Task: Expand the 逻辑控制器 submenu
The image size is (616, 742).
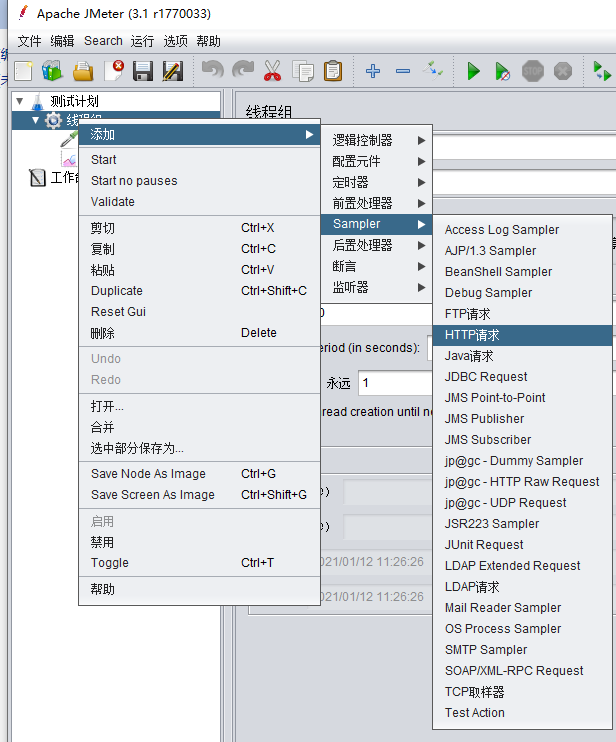Action: pos(377,140)
